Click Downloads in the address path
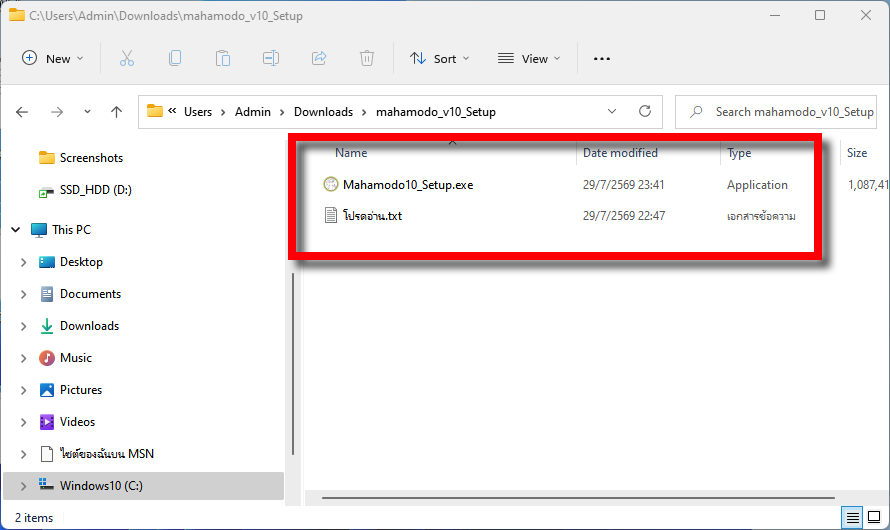This screenshot has height=530, width=890. click(324, 112)
